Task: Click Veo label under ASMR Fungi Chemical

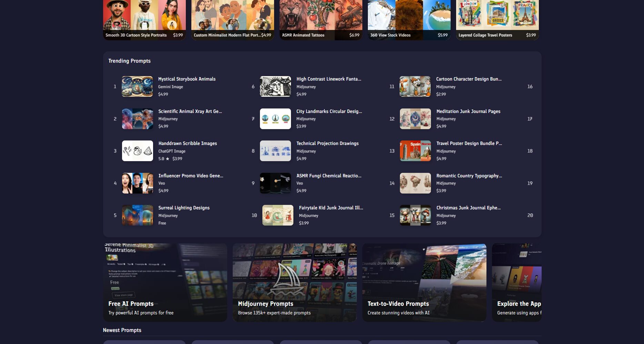Action: pos(300,183)
